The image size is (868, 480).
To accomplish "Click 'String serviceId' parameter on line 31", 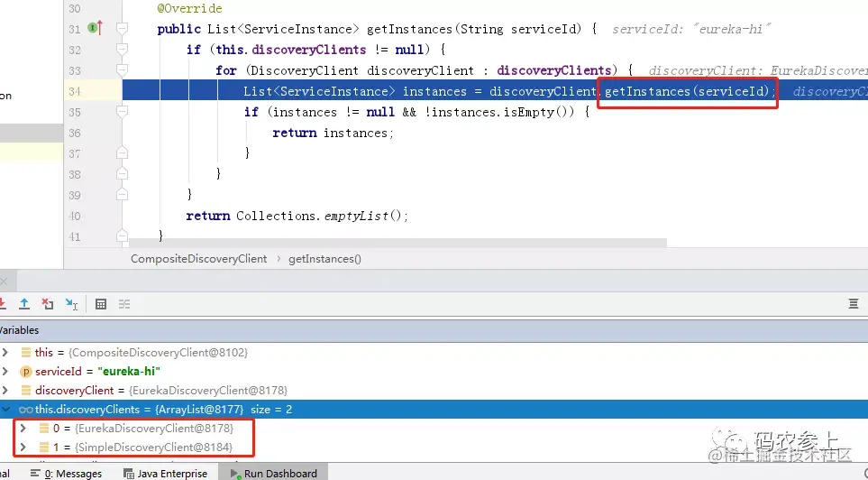I will [x=518, y=29].
